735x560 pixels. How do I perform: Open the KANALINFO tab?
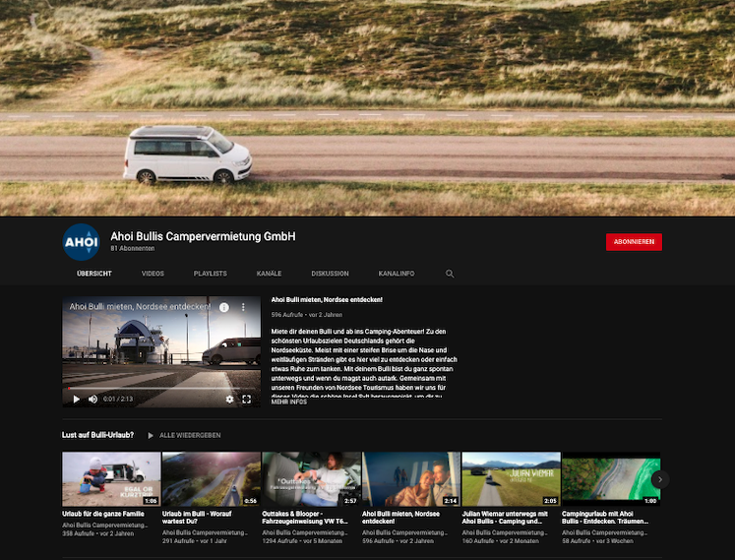coord(397,274)
